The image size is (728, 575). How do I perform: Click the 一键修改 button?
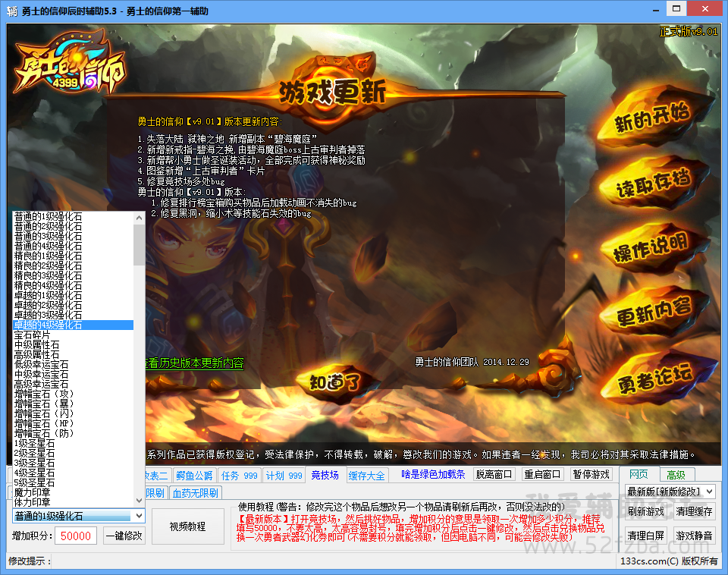124,536
